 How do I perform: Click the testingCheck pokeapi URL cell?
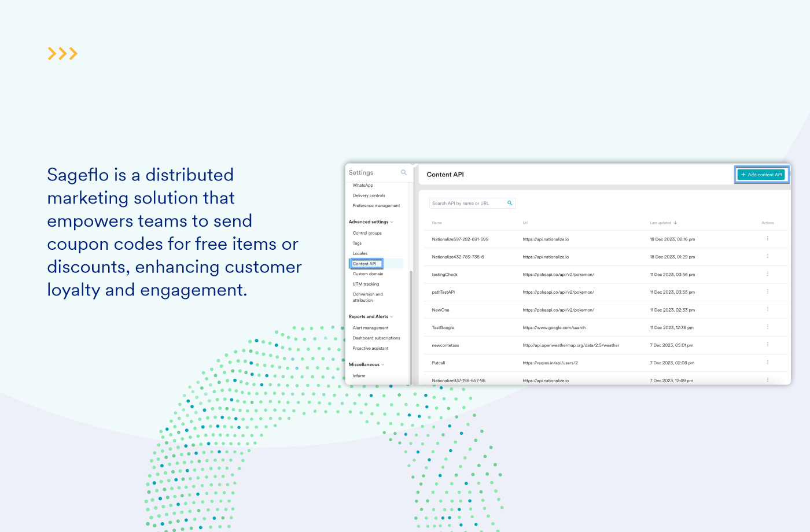click(558, 275)
